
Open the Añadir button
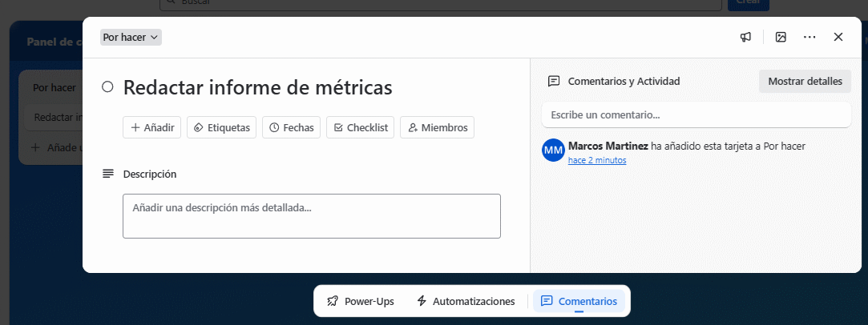[151, 127]
